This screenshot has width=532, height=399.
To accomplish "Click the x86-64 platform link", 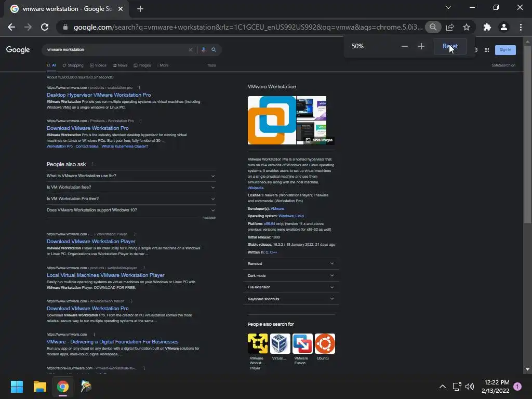I will tap(270, 224).
